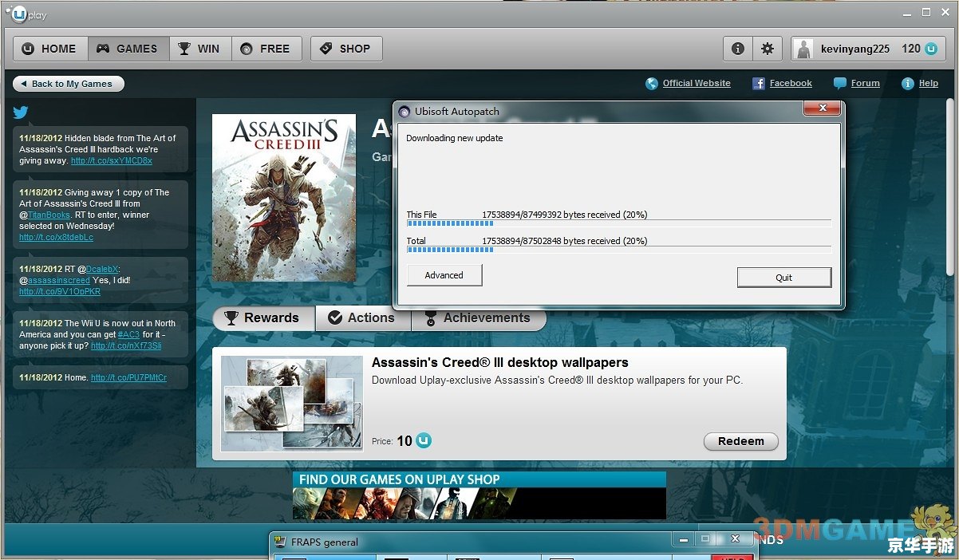Click the Find Our Games on Uplay Shop banner
Screen dimensions: 959x560
pyautogui.click(x=479, y=495)
